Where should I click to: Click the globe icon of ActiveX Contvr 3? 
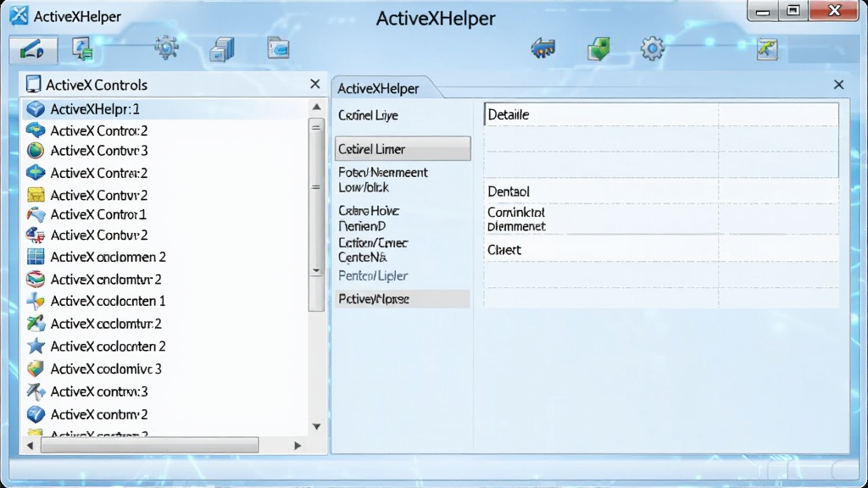[x=36, y=150]
